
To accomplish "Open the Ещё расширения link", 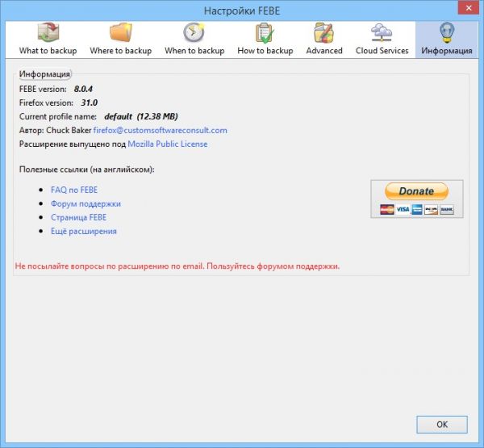I will click(84, 231).
